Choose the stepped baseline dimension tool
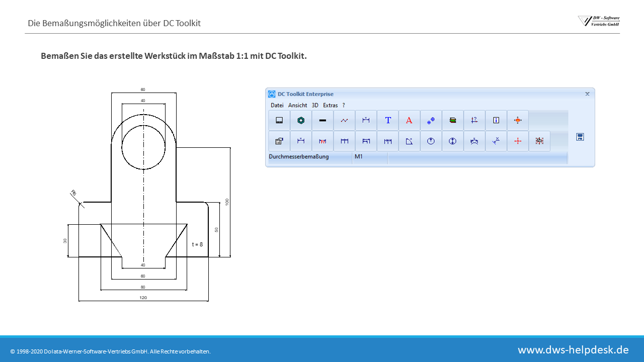This screenshot has width=644, height=362. 366,141
